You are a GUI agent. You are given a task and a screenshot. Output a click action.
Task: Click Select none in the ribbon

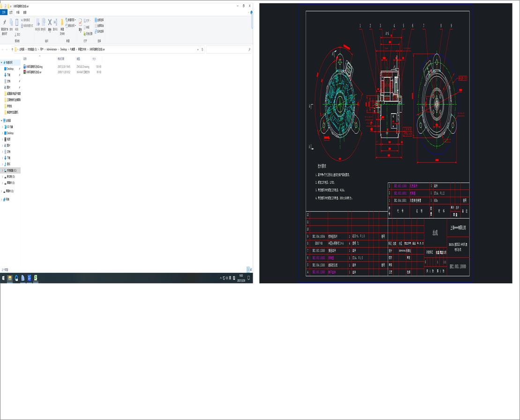99,26
